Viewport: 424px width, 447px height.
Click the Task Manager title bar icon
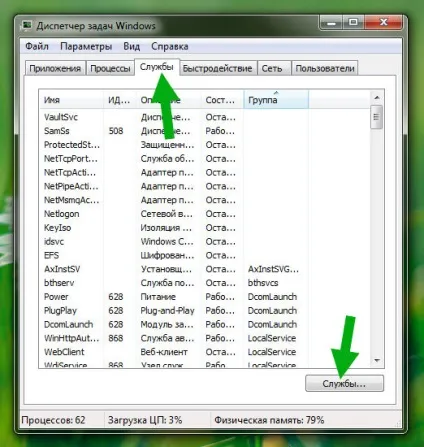point(27,26)
